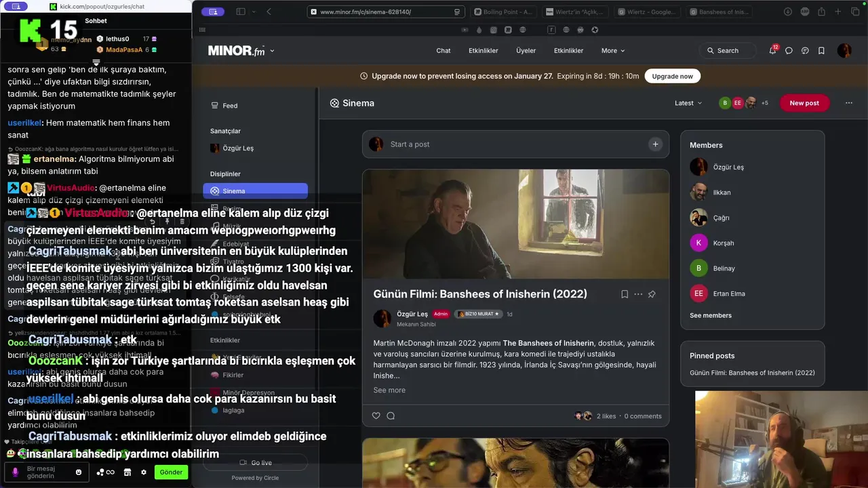Image resolution: width=868 pixels, height=488 pixels.
Task: Expand MINOR.fm community switcher chevron
Action: click(272, 51)
